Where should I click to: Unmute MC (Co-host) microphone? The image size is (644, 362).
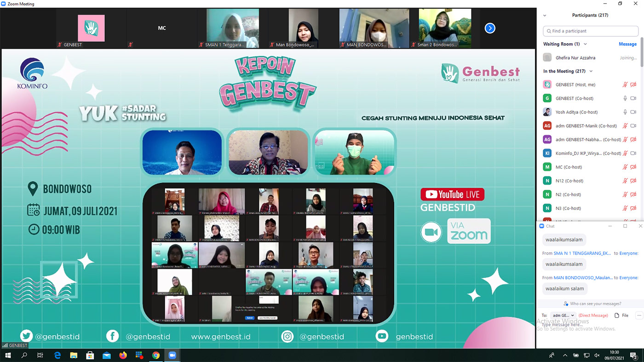tap(625, 167)
